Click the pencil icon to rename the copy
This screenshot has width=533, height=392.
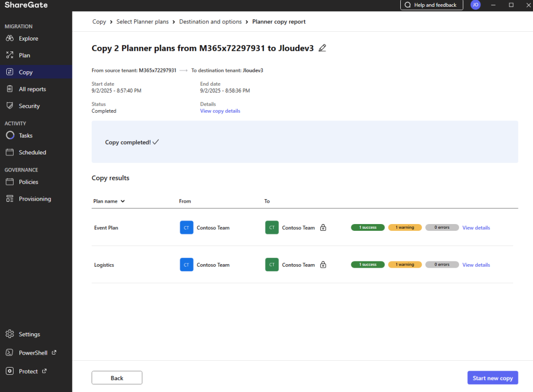tap(322, 48)
